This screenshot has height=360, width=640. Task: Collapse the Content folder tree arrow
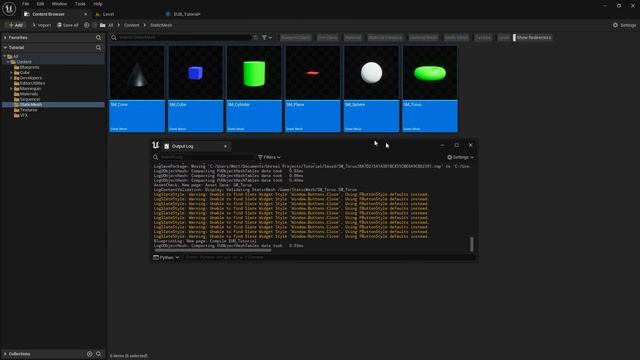(8, 62)
